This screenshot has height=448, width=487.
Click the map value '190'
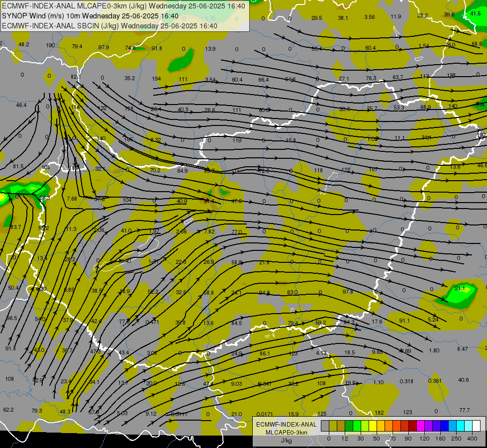coord(50,45)
